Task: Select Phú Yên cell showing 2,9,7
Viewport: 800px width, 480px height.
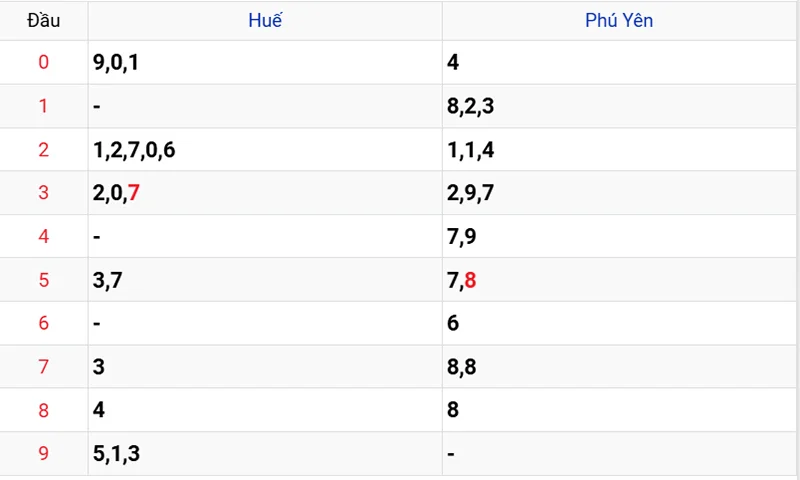Action: tap(619, 193)
